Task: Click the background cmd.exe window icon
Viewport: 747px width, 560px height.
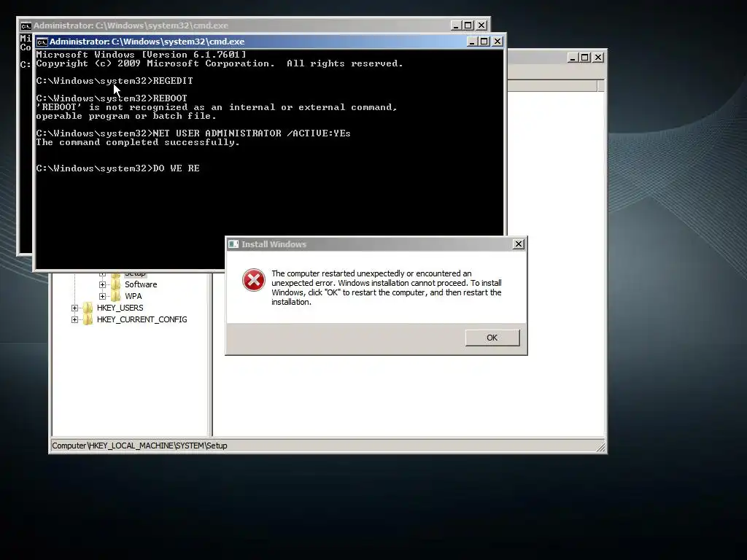Action: (26, 26)
